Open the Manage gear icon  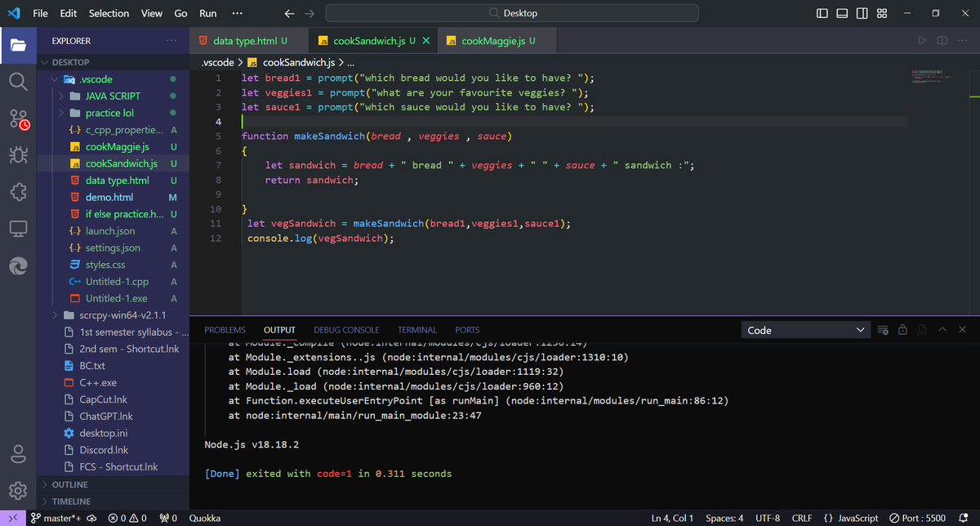pyautogui.click(x=18, y=490)
